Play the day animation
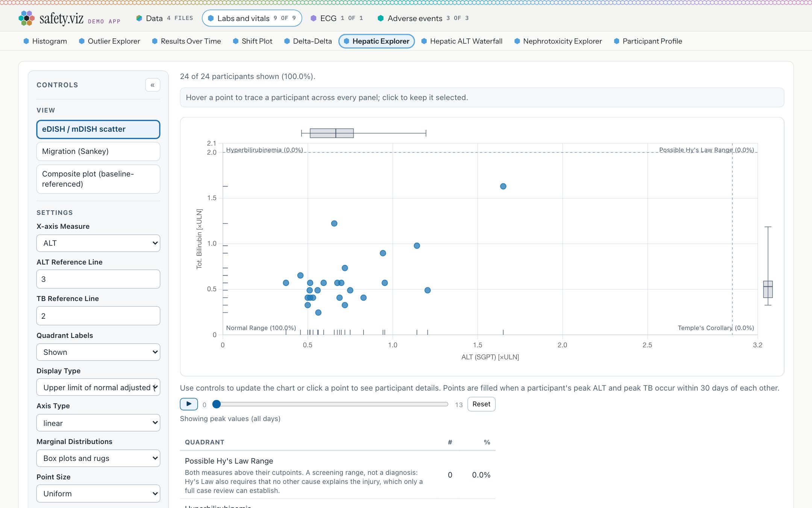The width and height of the screenshot is (812, 508). pyautogui.click(x=189, y=404)
